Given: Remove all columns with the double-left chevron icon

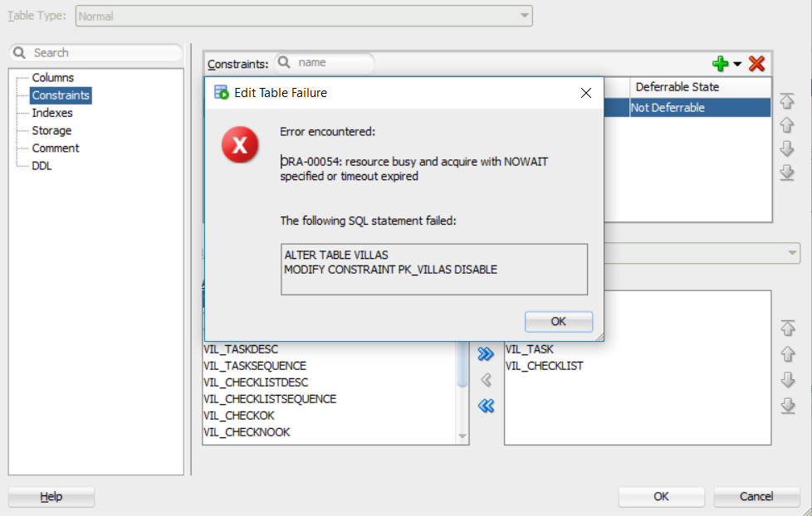Looking at the screenshot, I should (486, 406).
